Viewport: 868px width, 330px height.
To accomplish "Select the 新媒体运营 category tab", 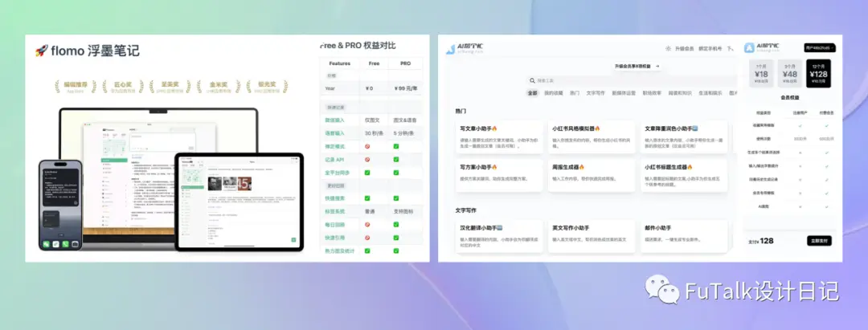I will tap(624, 93).
